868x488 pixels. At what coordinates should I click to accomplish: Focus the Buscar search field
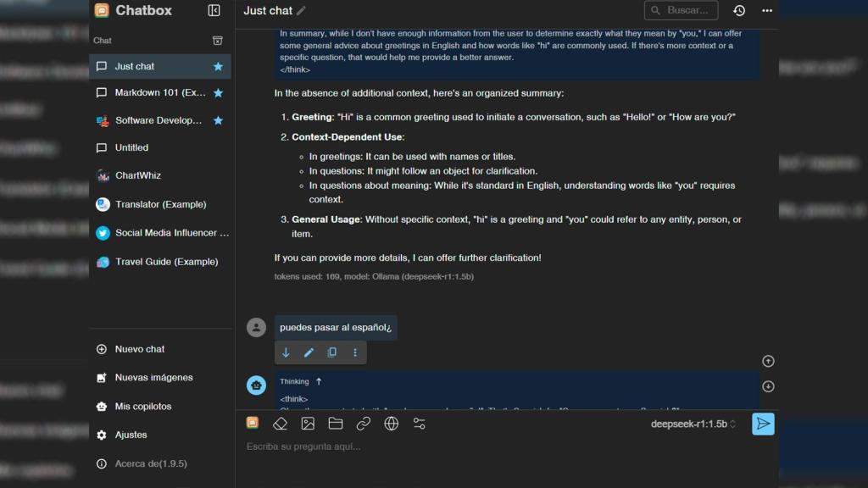pos(681,10)
